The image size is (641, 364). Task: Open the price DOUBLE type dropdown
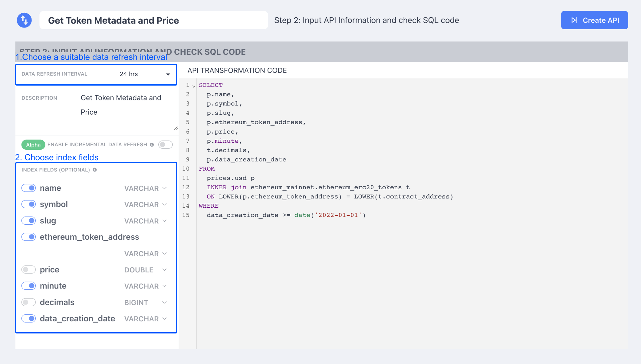[x=145, y=270]
